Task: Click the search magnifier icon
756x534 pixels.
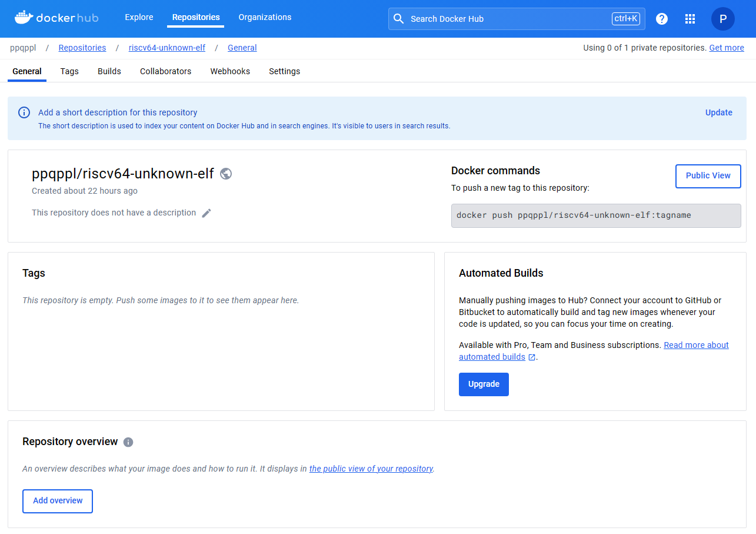Action: [398, 19]
